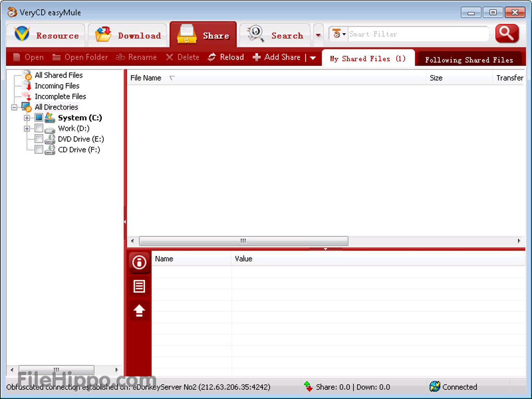Image resolution: width=532 pixels, height=399 pixels.
Task: Select Incoming Files in tree
Action: [x=57, y=86]
